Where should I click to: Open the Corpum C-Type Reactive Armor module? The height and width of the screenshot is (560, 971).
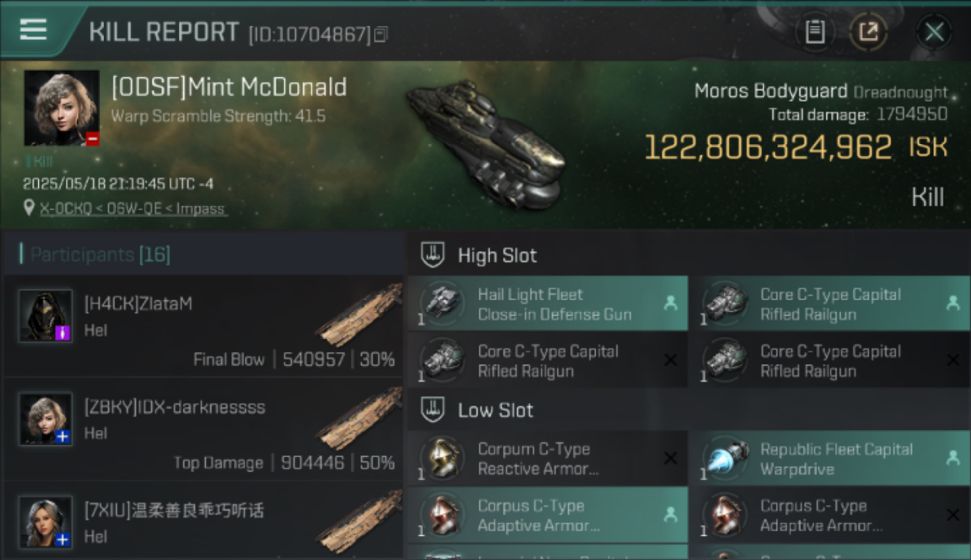pos(547,458)
